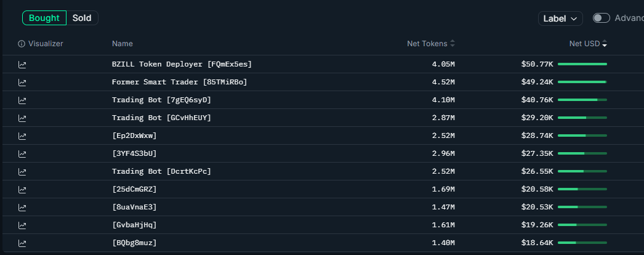The width and height of the screenshot is (644, 255).
Task: Select the 2.96M net tokens value
Action: [x=443, y=153]
